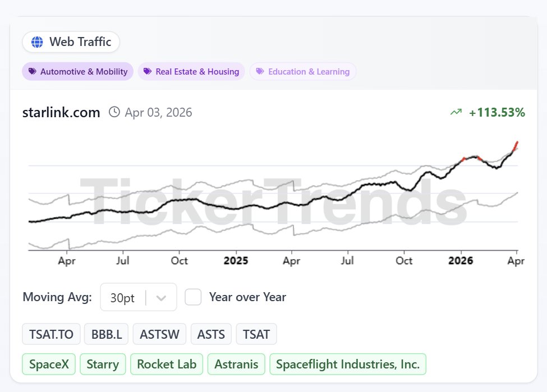Viewport: 547px width, 392px height.
Task: Click the tag icon on Real Estate & Housing
Action: pos(148,71)
